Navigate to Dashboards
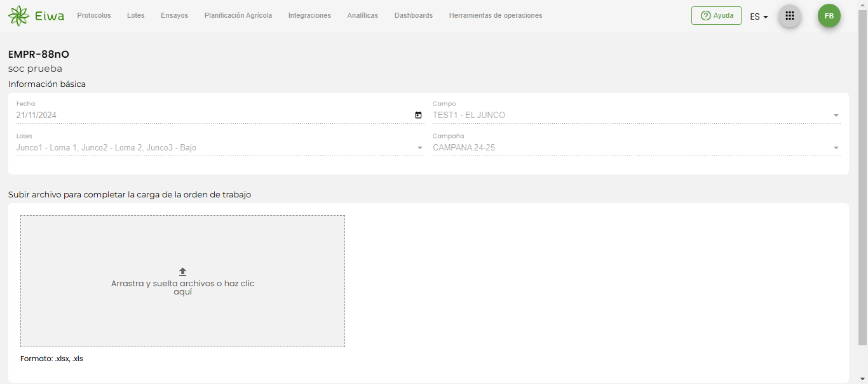Screen dimensions: 868x384 pos(413,16)
